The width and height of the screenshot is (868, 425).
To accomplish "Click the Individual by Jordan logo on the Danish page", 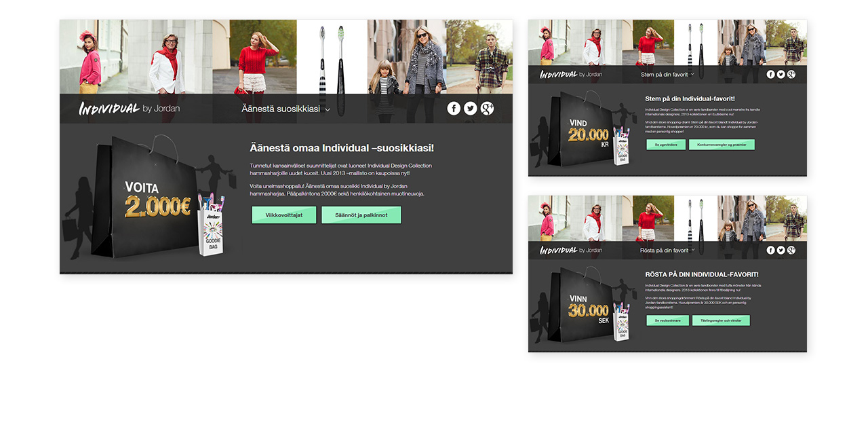I will click(x=571, y=74).
